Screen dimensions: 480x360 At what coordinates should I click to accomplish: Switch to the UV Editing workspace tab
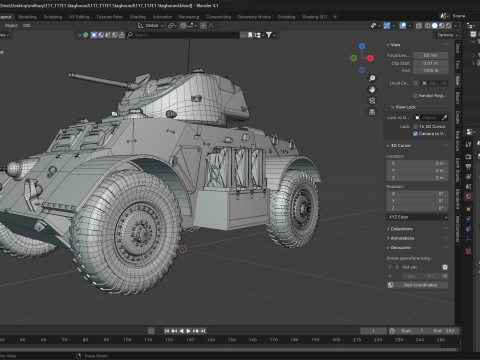pyautogui.click(x=79, y=17)
